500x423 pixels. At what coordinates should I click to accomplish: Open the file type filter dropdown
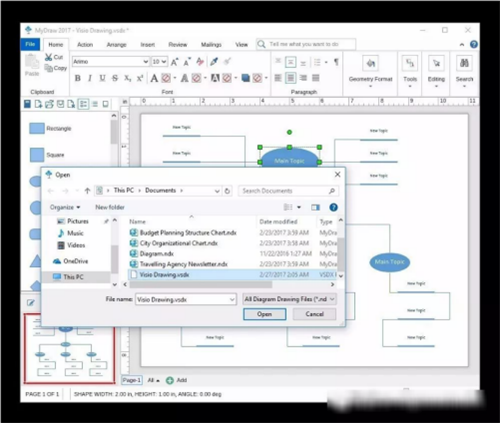tap(289, 299)
